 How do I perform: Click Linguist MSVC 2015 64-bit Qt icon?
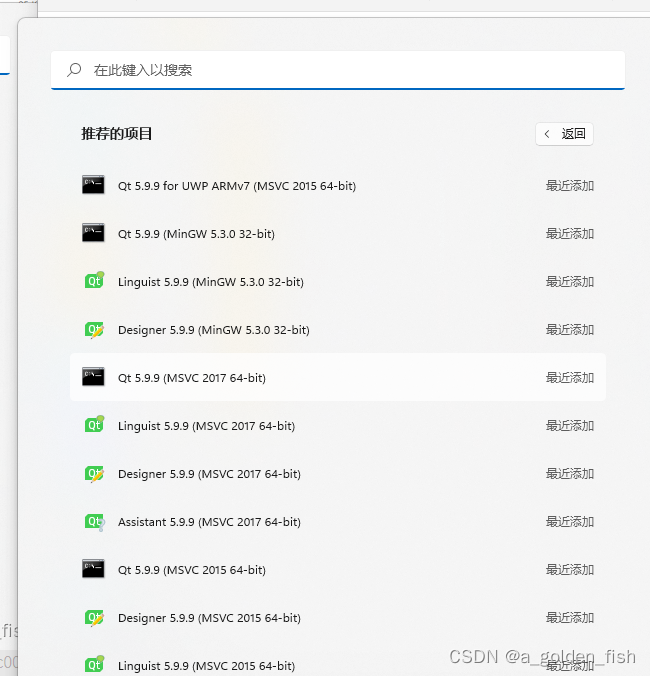94,665
